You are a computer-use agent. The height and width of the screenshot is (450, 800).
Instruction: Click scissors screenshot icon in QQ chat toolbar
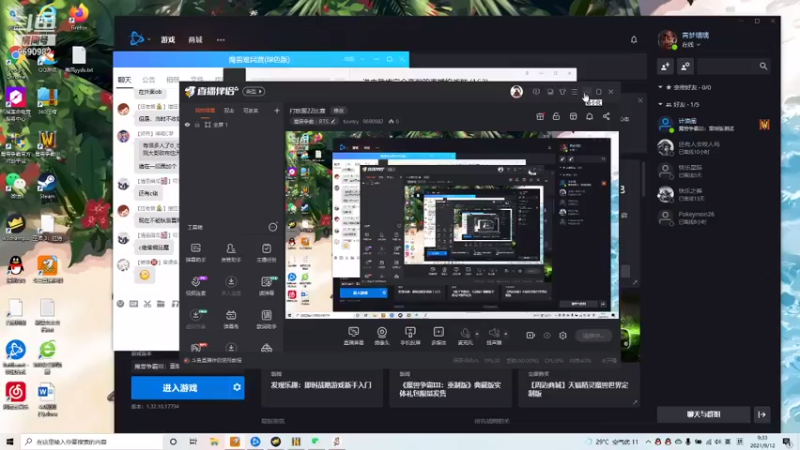[x=147, y=304]
